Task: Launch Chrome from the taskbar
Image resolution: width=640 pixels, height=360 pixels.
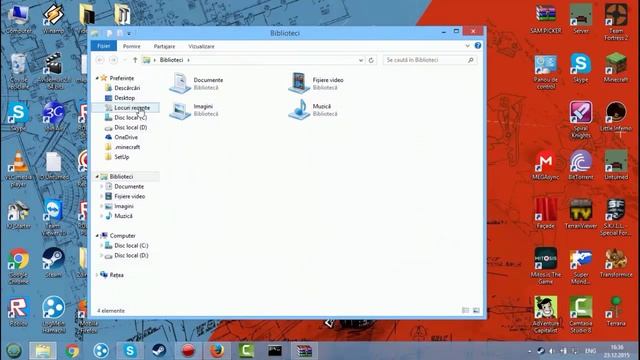Action: point(72,351)
